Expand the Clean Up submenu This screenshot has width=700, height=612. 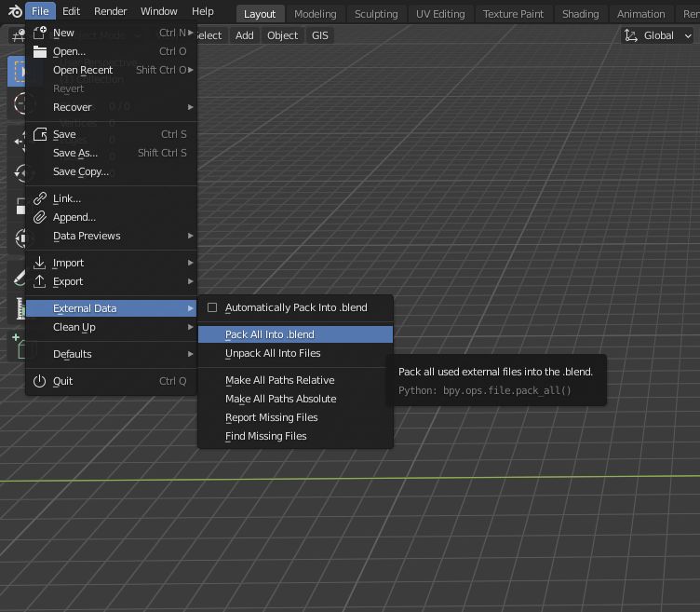(x=111, y=327)
